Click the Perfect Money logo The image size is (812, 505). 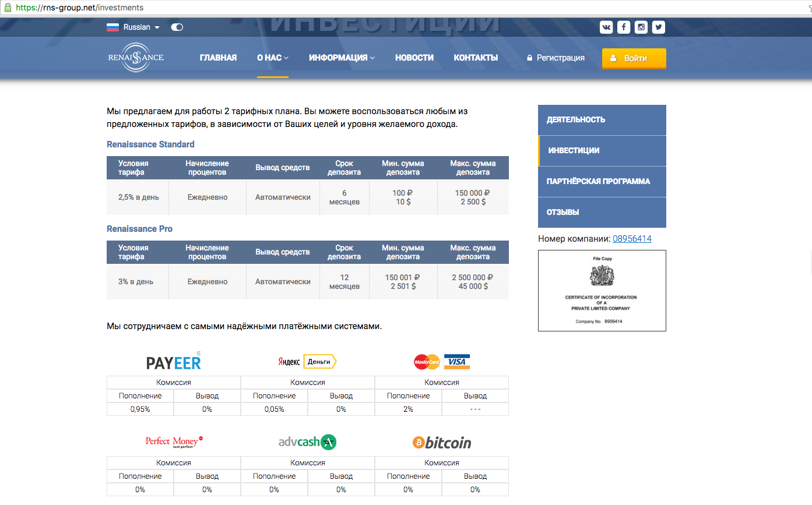[x=174, y=442]
